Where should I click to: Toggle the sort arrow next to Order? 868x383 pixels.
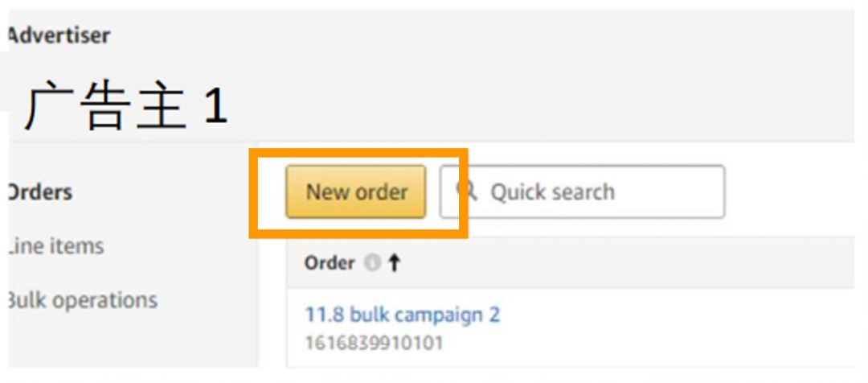[x=394, y=263]
